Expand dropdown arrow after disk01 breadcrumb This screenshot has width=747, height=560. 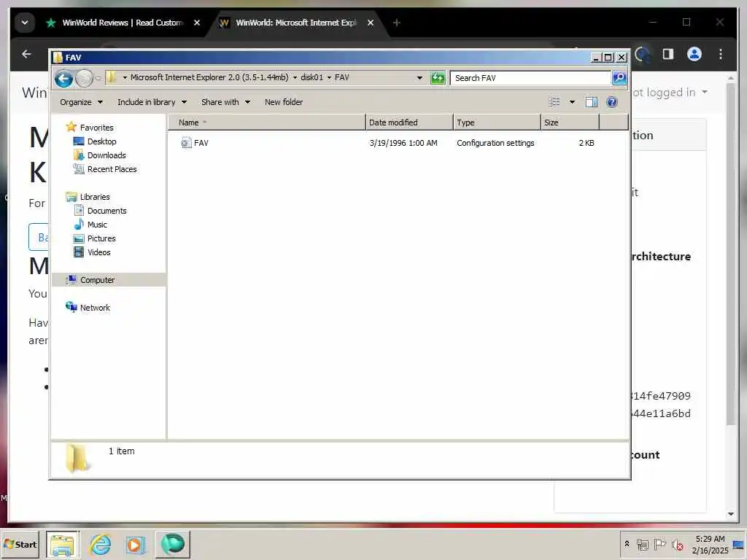pos(329,77)
